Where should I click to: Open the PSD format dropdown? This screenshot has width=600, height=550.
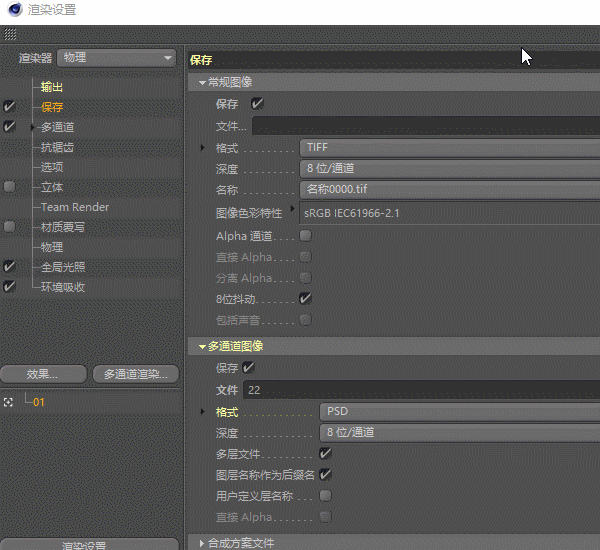[x=460, y=412]
